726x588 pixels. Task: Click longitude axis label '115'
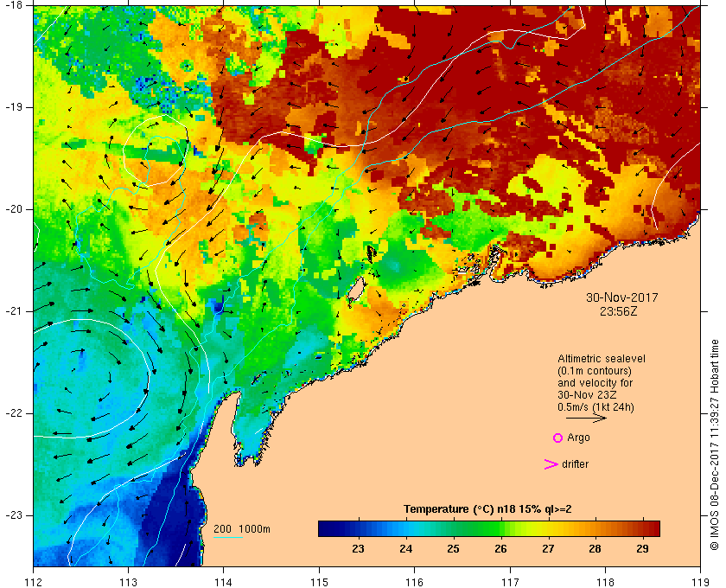pos(319,582)
